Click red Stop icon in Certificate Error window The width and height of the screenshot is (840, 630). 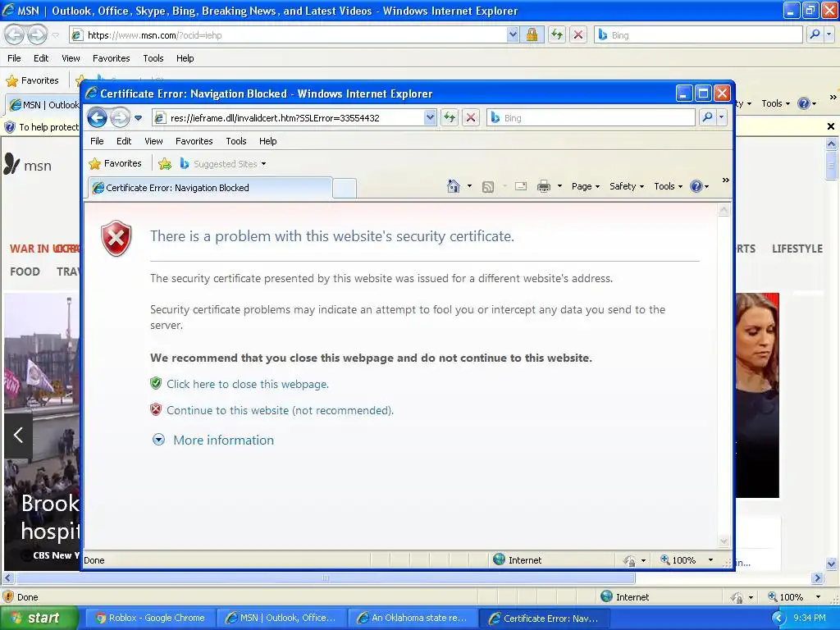tap(470, 117)
